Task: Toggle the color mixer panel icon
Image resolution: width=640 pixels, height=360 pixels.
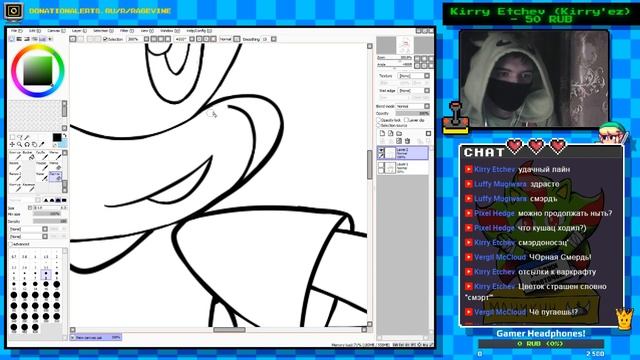Action: tap(35, 39)
